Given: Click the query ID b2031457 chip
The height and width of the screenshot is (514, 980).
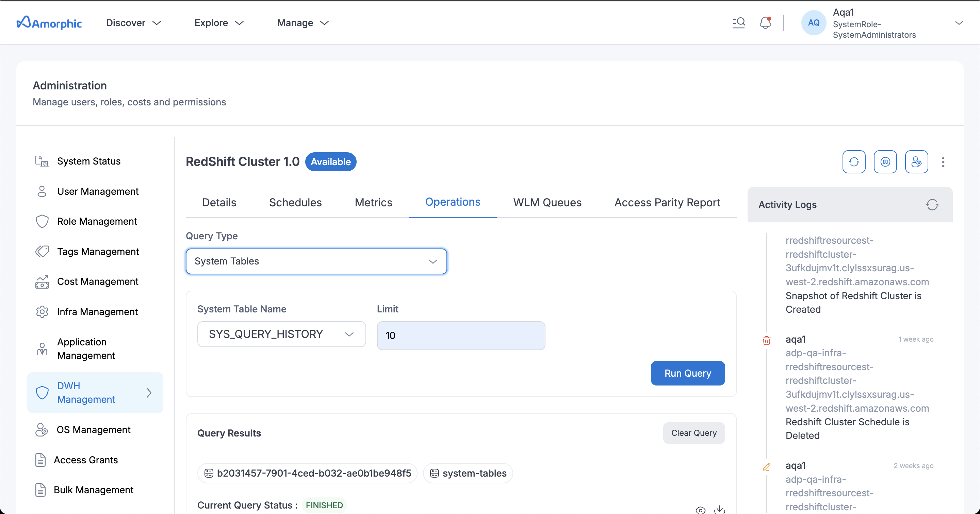Looking at the screenshot, I should click(307, 473).
